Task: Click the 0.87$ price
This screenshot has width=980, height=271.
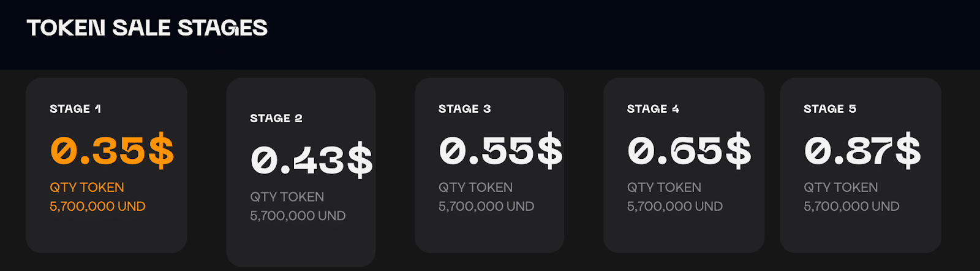Action: (862, 151)
